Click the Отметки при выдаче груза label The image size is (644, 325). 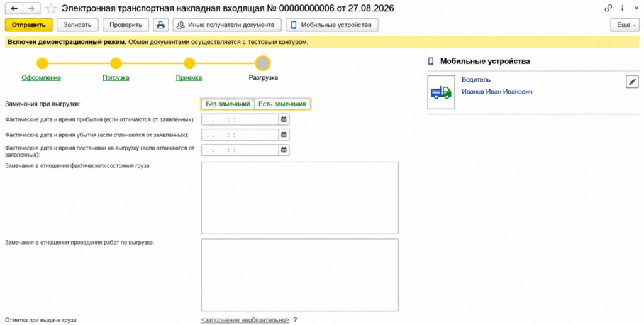[41, 320]
